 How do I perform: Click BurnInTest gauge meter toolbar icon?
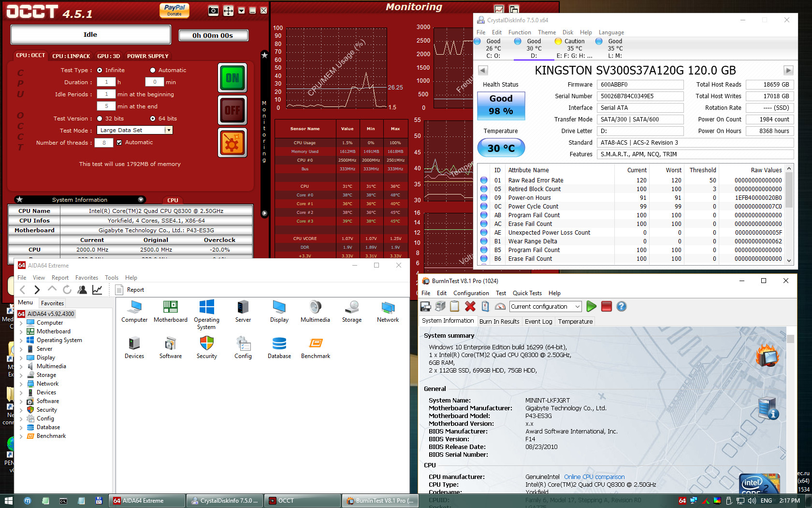click(500, 306)
